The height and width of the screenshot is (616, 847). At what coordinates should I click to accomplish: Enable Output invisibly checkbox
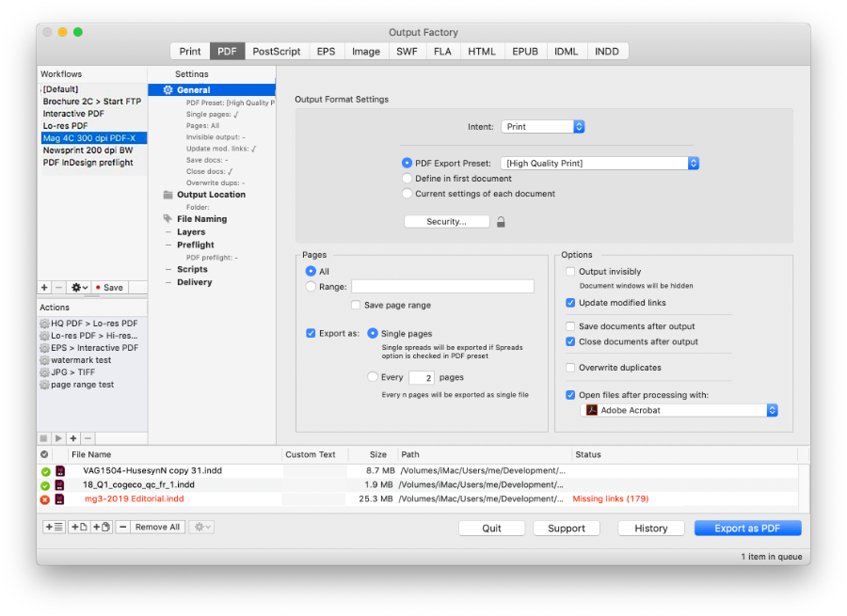pos(570,272)
